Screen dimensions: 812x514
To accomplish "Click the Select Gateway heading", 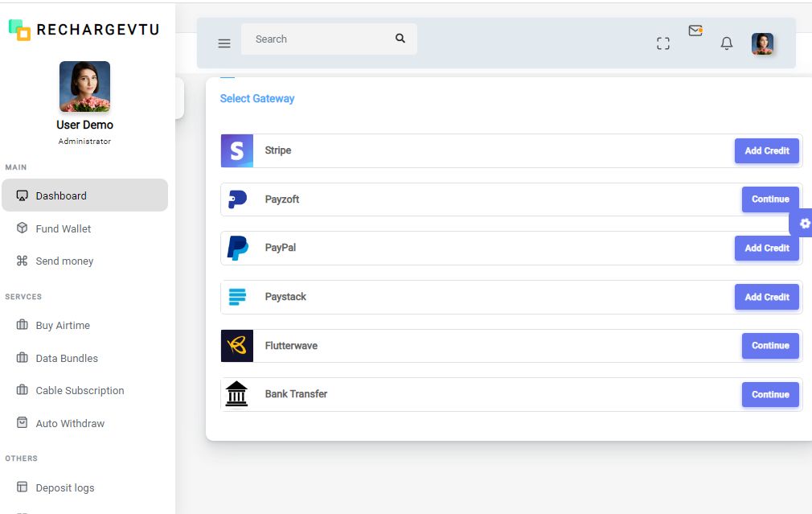I will tap(257, 98).
